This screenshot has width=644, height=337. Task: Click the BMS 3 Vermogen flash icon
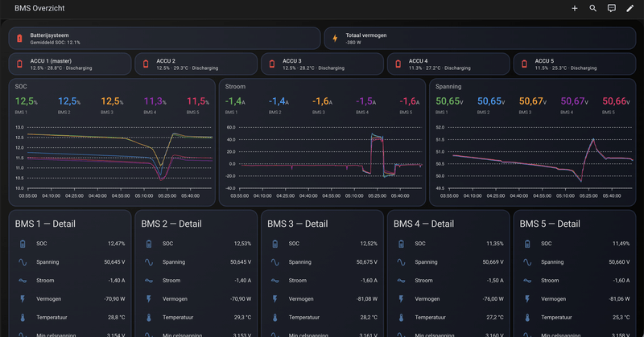point(275,299)
